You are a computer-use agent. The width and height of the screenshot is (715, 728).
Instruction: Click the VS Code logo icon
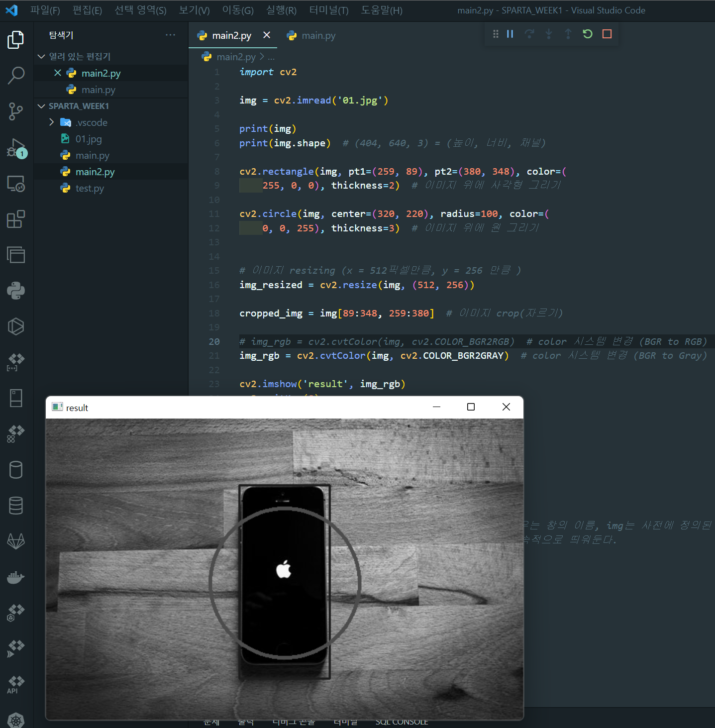click(x=11, y=10)
